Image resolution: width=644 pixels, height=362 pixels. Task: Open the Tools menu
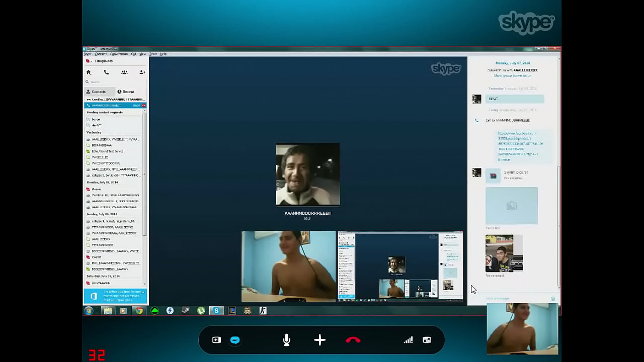(153, 54)
